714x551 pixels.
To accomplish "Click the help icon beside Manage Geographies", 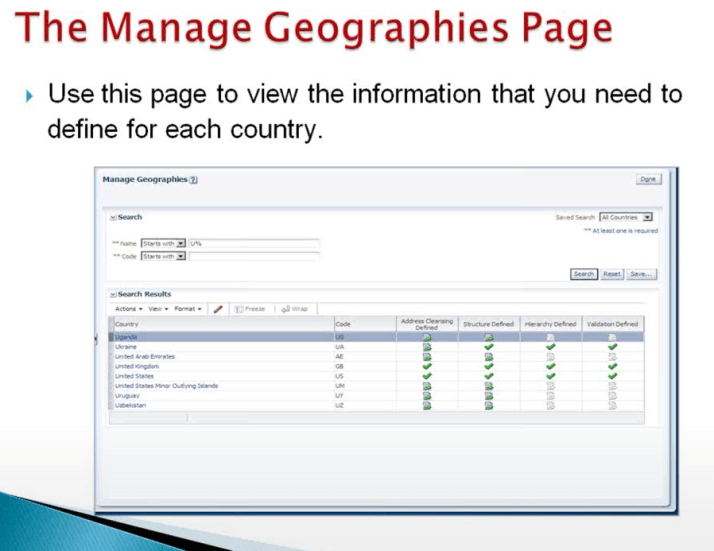I will (x=193, y=180).
